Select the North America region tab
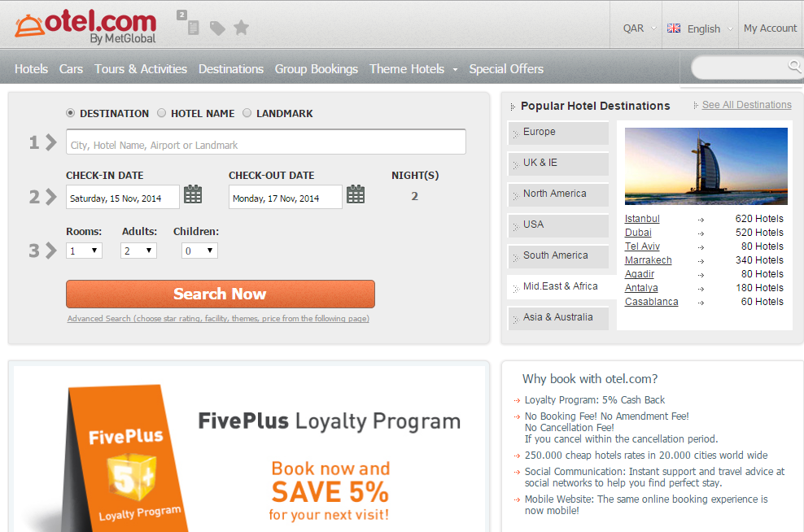The image size is (804, 532). (x=558, y=194)
